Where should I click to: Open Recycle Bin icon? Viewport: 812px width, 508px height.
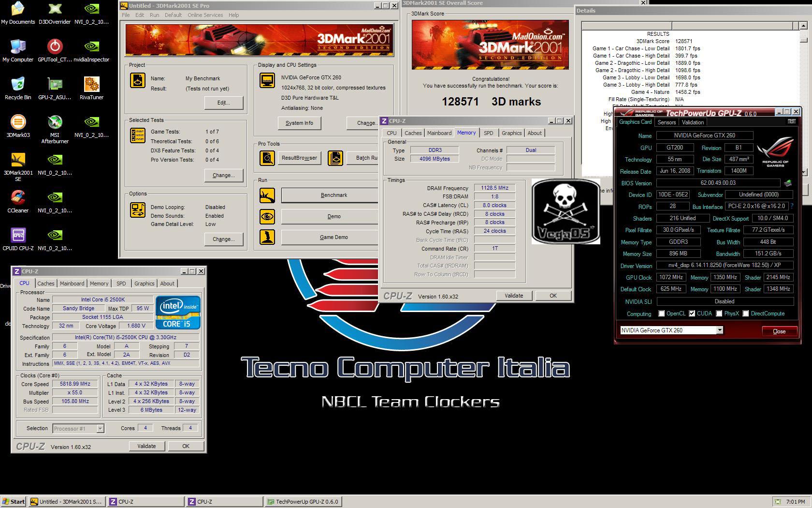[18, 89]
